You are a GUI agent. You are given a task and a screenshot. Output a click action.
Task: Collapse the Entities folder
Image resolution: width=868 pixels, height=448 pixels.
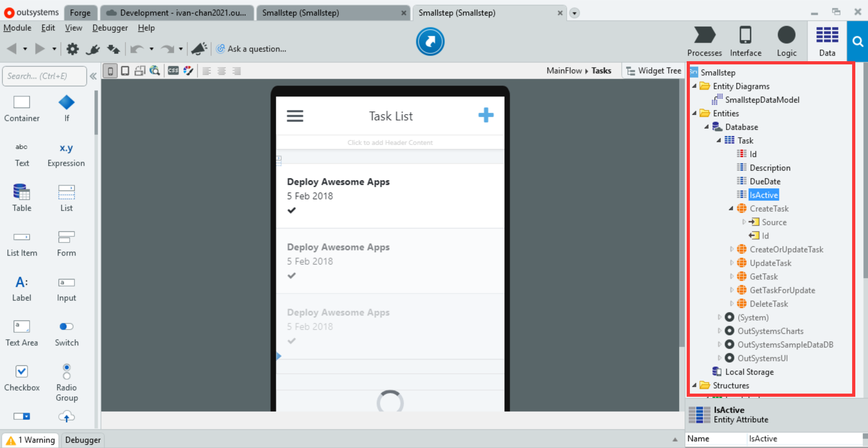(694, 113)
